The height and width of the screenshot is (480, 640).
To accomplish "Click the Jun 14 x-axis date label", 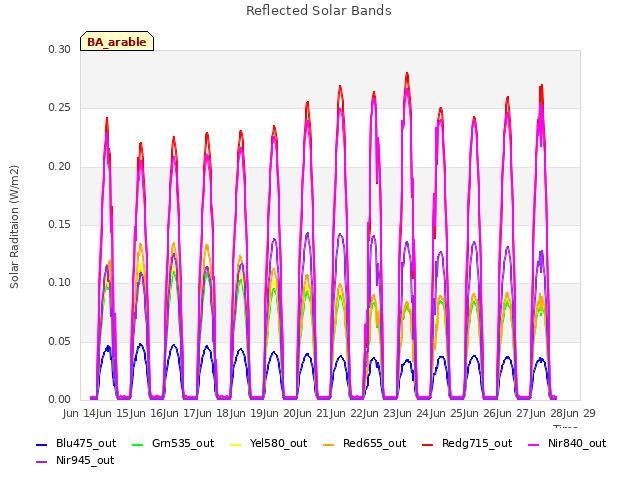I will [80, 413].
